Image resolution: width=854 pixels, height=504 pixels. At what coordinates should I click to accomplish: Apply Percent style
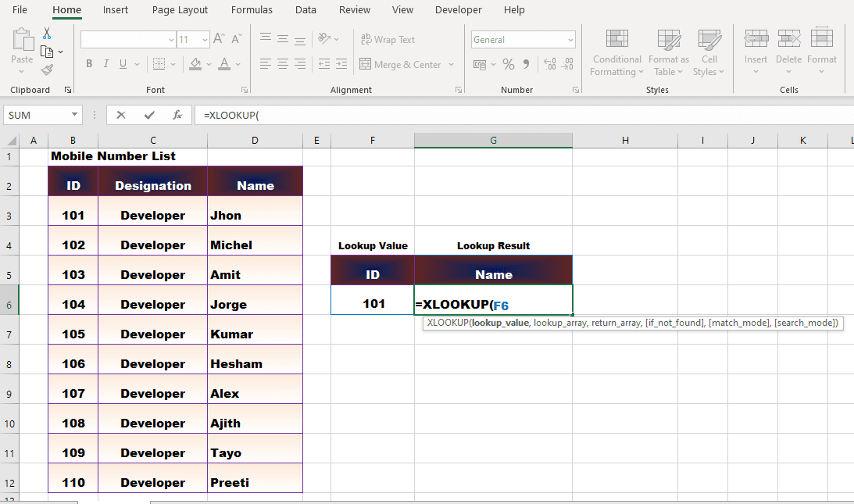pyautogui.click(x=509, y=64)
